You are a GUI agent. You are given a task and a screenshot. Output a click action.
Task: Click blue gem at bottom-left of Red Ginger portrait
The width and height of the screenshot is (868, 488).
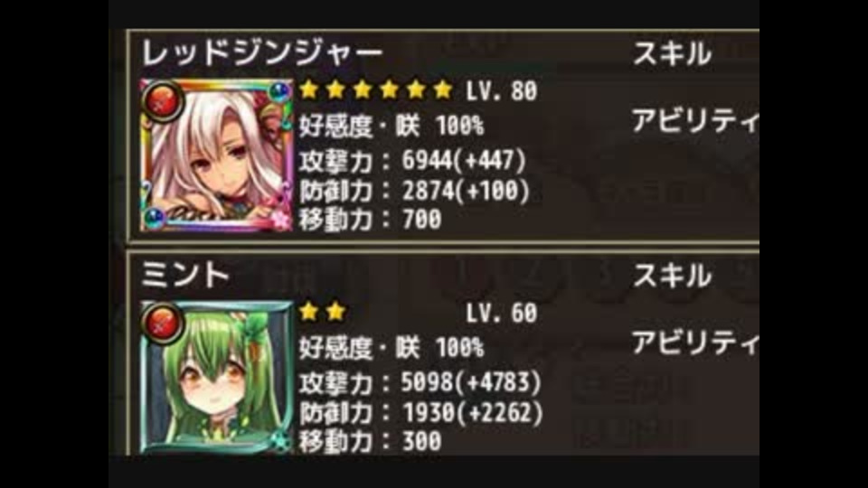[155, 218]
